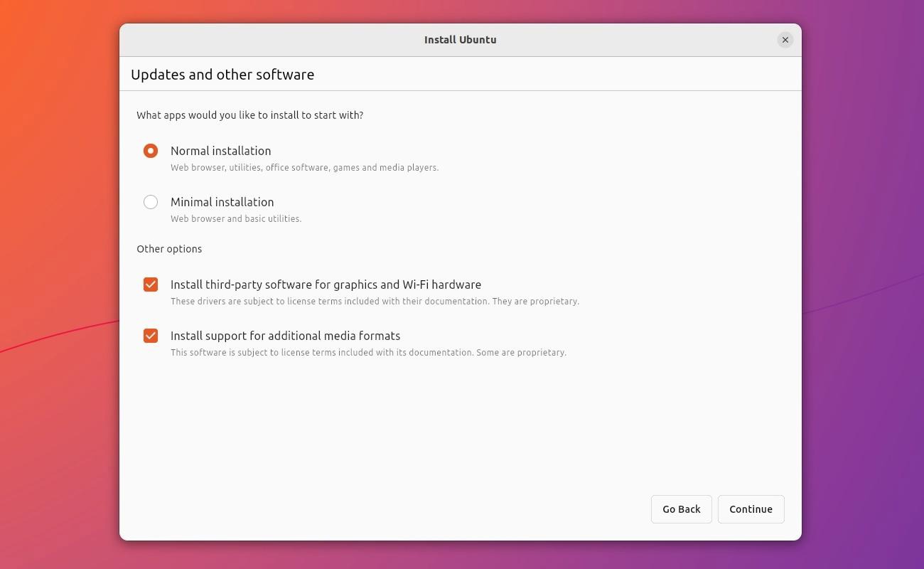Click 'What apps would you like to install' text
This screenshot has width=924, height=569.
[x=249, y=115]
